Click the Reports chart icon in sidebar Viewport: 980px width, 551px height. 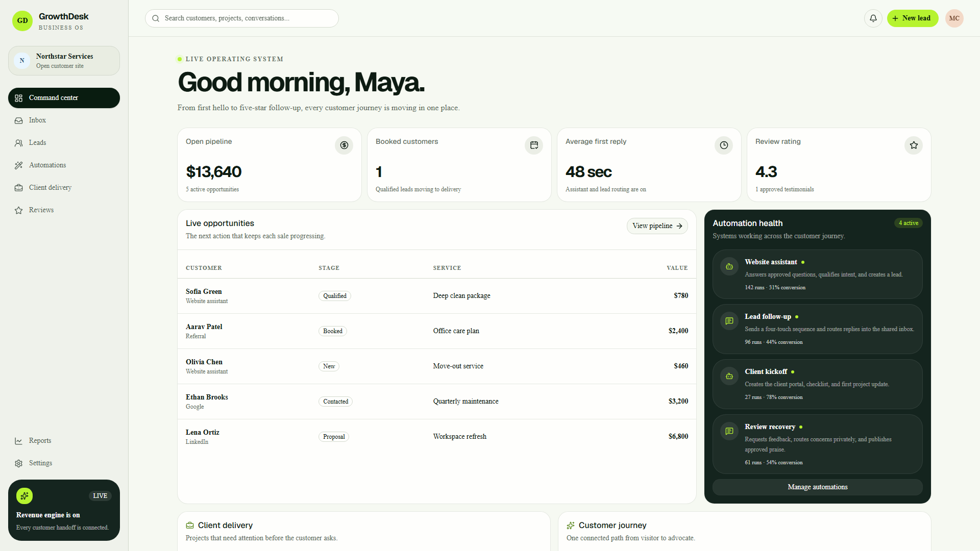[19, 441]
